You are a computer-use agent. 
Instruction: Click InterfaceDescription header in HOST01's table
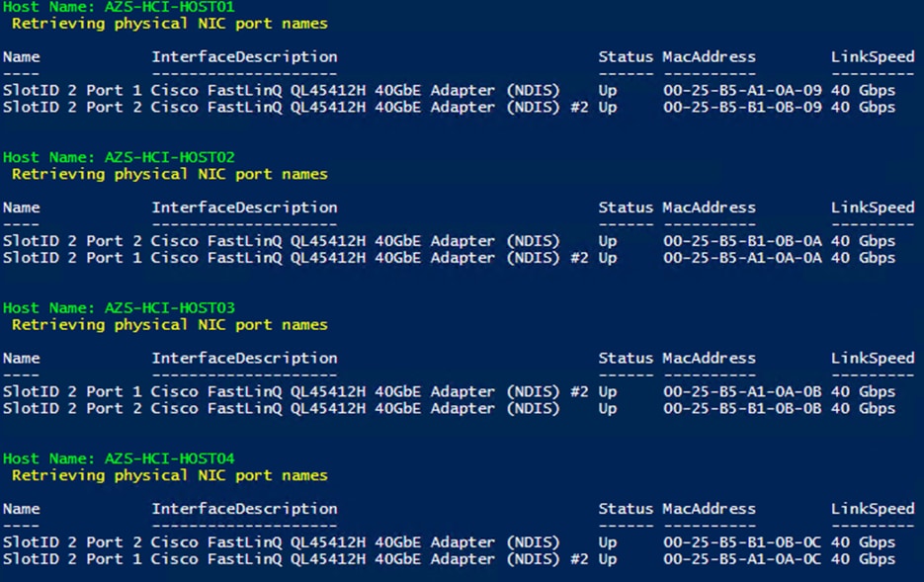(x=244, y=57)
